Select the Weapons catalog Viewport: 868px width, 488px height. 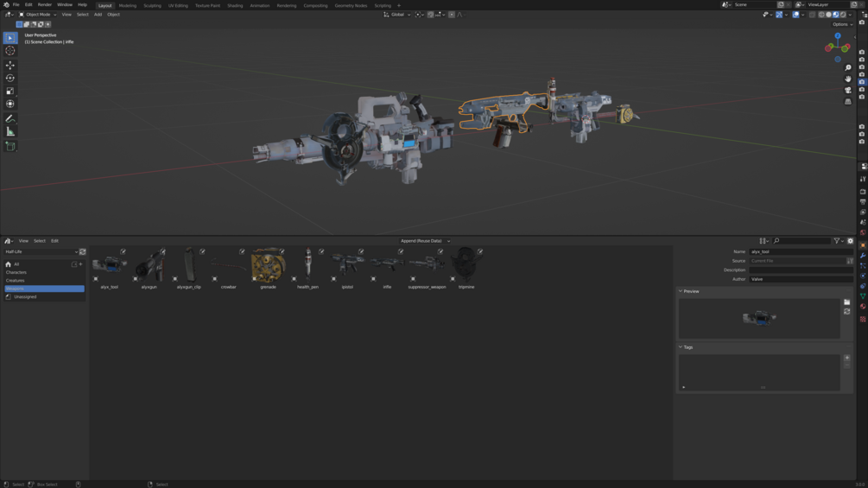pos(44,288)
